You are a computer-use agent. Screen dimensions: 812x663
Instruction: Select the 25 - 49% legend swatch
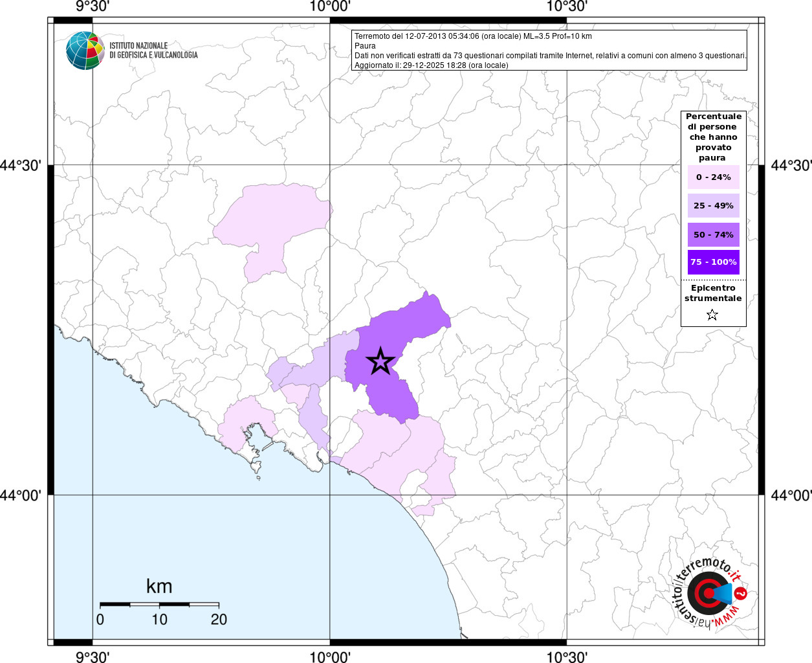click(x=713, y=205)
